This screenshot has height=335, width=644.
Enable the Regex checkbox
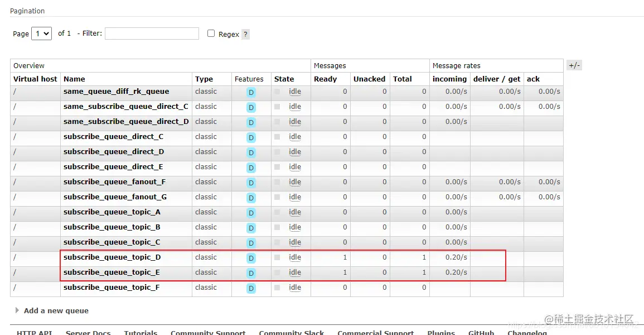(x=211, y=33)
